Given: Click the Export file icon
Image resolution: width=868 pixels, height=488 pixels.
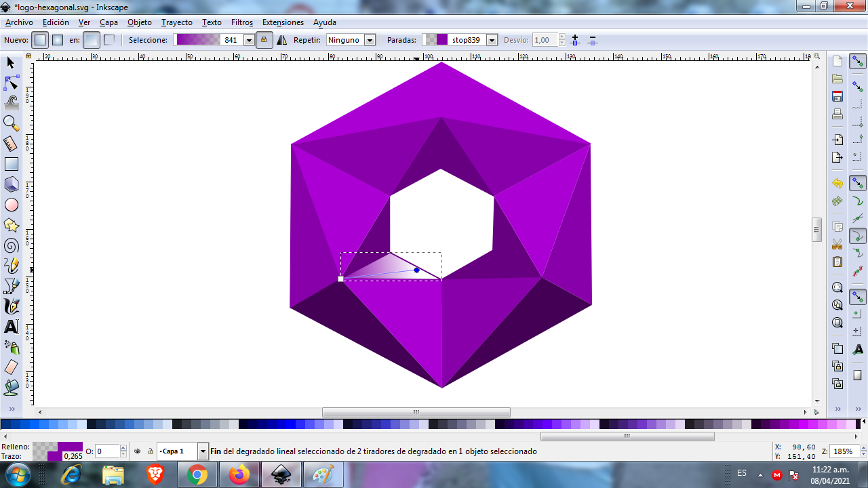Looking at the screenshot, I should 837,157.
